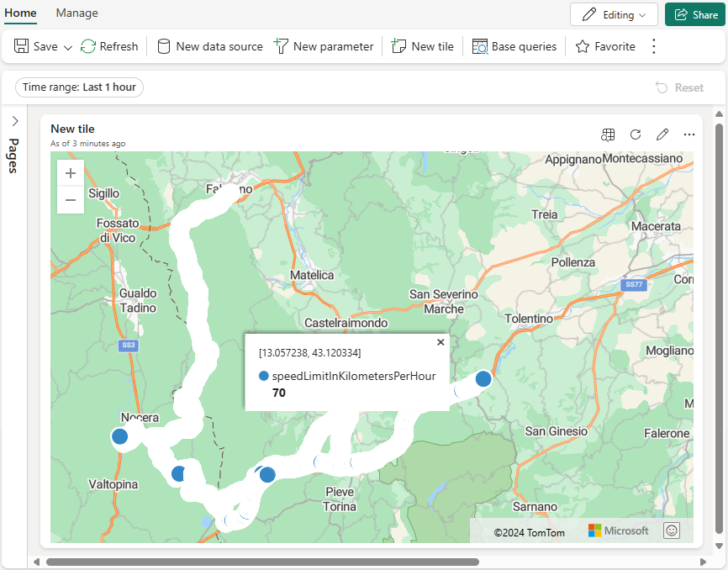Click the scroll right arrow

pyautogui.click(x=703, y=562)
